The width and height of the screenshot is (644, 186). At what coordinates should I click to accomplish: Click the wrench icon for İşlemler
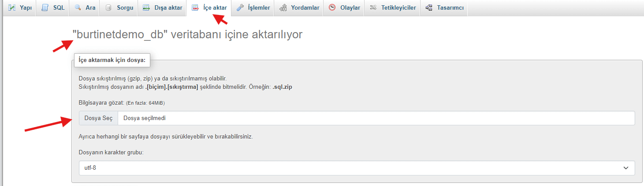pos(240,7)
